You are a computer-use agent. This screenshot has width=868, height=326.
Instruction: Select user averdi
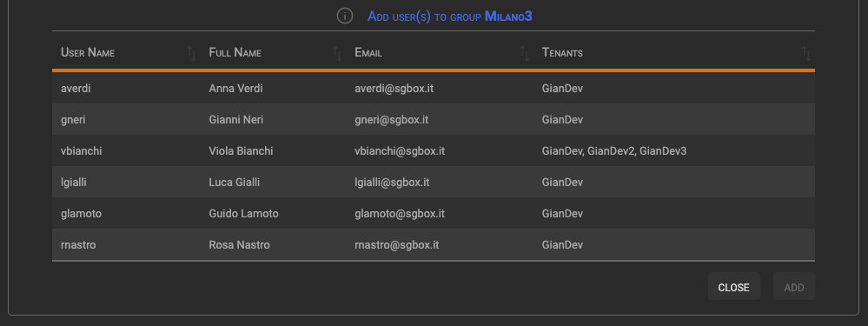tap(434, 88)
